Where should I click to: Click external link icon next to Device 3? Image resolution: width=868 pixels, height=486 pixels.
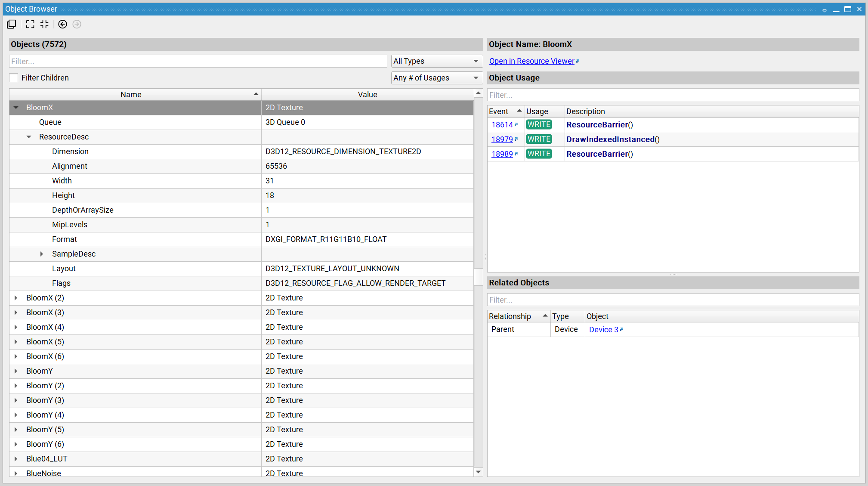pyautogui.click(x=621, y=329)
